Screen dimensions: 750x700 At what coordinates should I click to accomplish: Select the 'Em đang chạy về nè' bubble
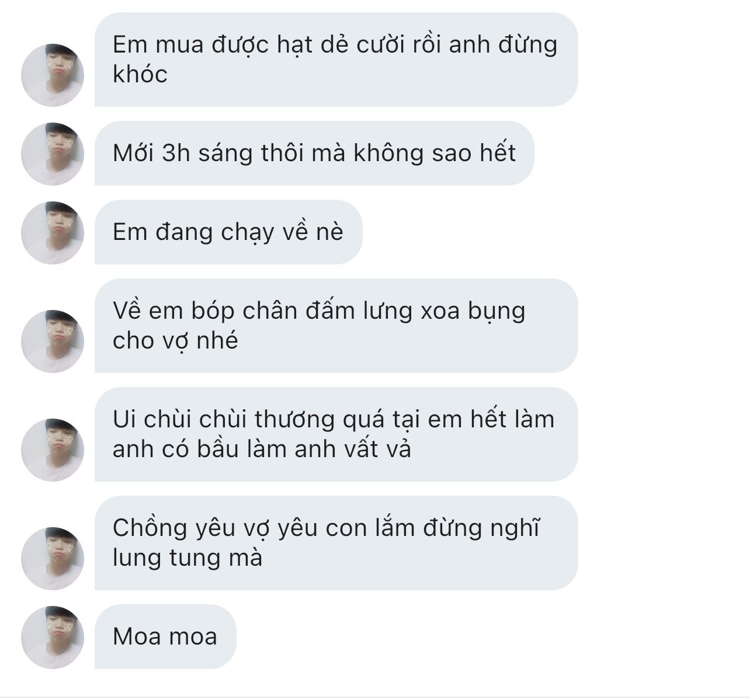[x=228, y=232]
